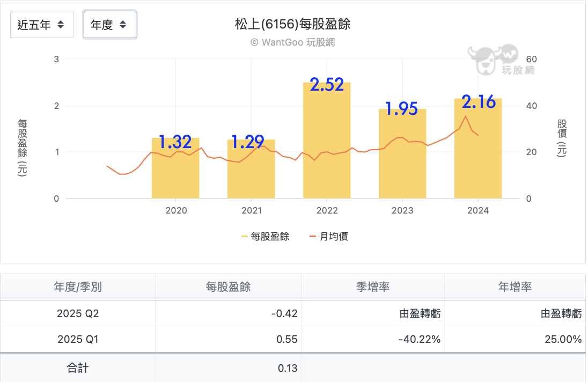Click the -40.22% quarterly growth cell
The width and height of the screenshot is (588, 382).
pyautogui.click(x=420, y=339)
